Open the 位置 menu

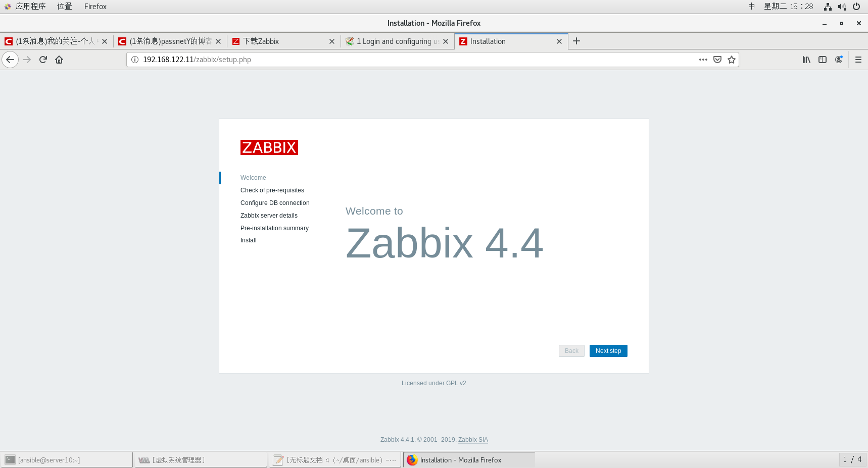point(64,7)
